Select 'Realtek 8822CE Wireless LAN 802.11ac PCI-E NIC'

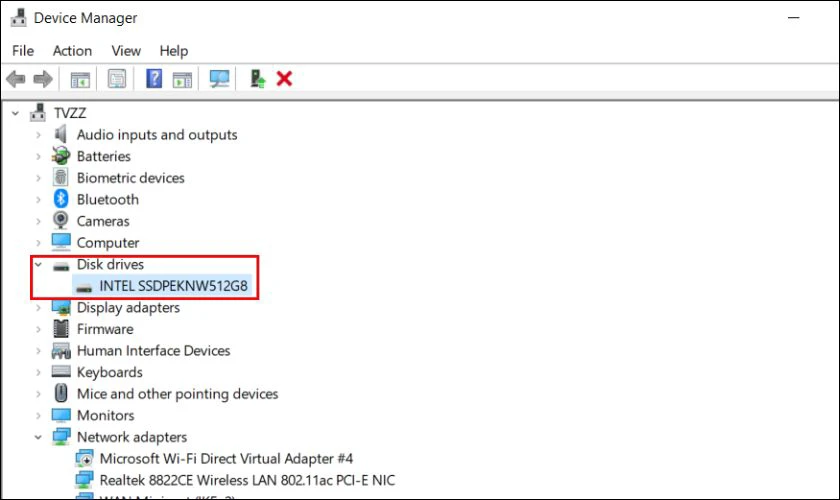[x=248, y=480]
